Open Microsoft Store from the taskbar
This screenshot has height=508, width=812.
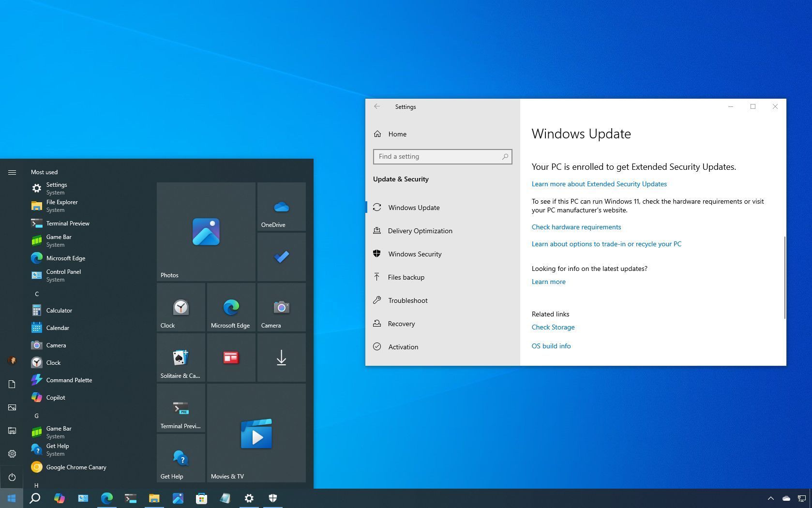pyautogui.click(x=201, y=498)
